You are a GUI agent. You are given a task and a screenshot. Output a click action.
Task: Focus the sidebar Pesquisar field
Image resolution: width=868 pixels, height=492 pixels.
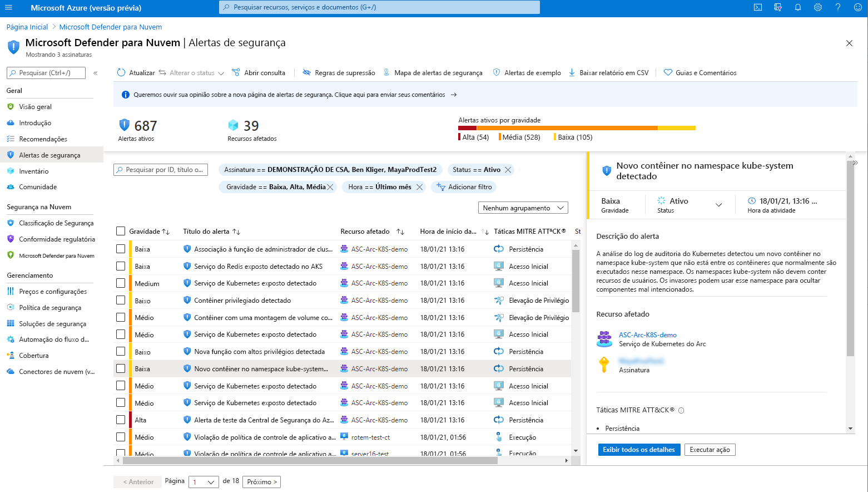tap(46, 73)
